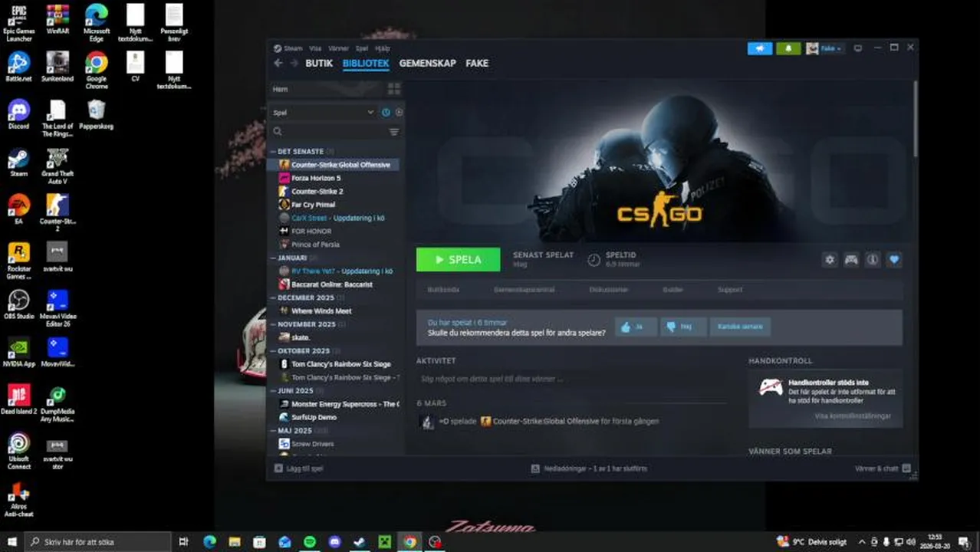
Task: Click the Kanske senare button
Action: point(740,327)
